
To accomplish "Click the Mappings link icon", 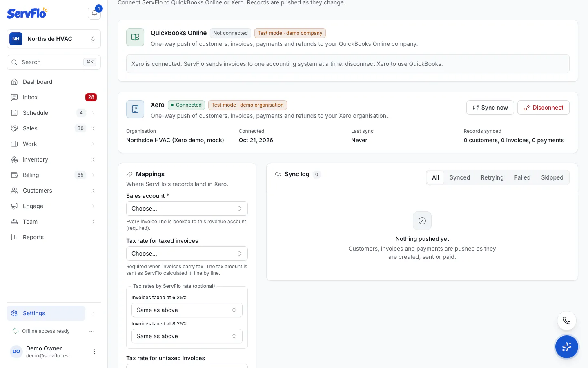I will tap(129, 175).
